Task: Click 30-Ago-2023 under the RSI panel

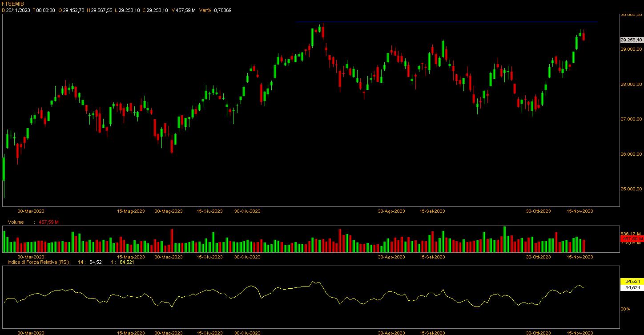Action: tap(391, 333)
